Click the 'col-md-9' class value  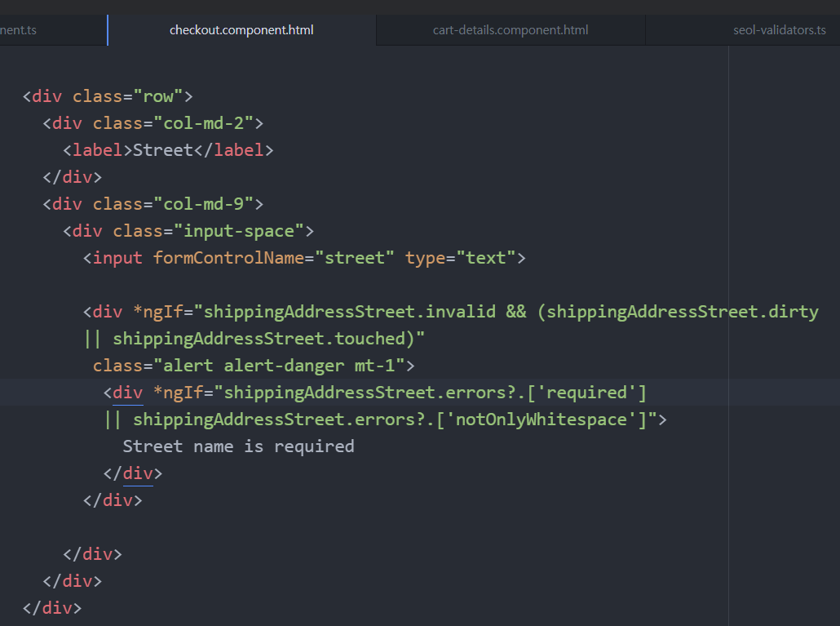[204, 204]
